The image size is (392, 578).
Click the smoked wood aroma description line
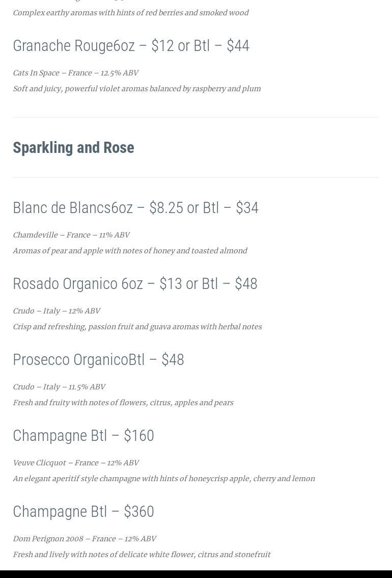pos(130,13)
